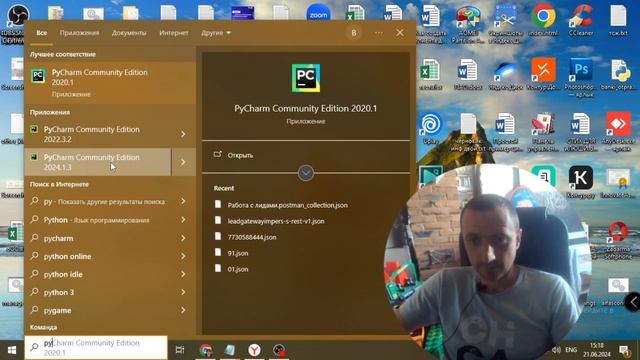
Task: Open recent file 'Работа с лидами.postman_collection.json'
Action: 287,205
